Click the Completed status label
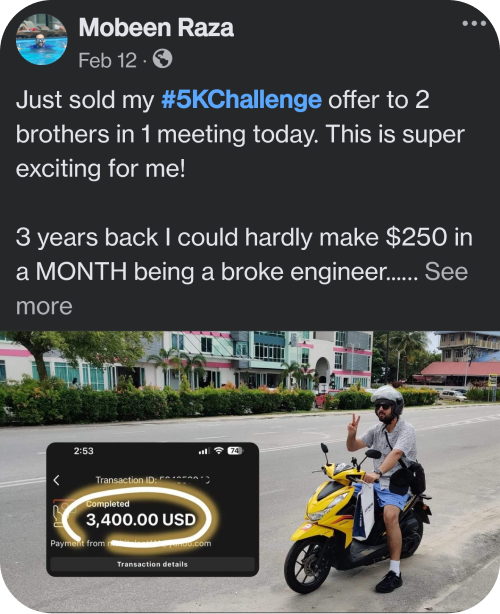 108,504
